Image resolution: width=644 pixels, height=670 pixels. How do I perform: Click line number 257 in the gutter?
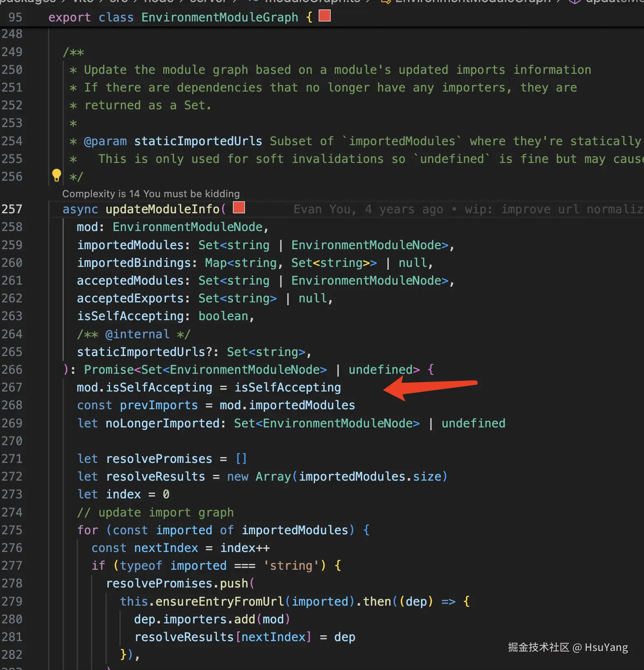[x=12, y=209]
